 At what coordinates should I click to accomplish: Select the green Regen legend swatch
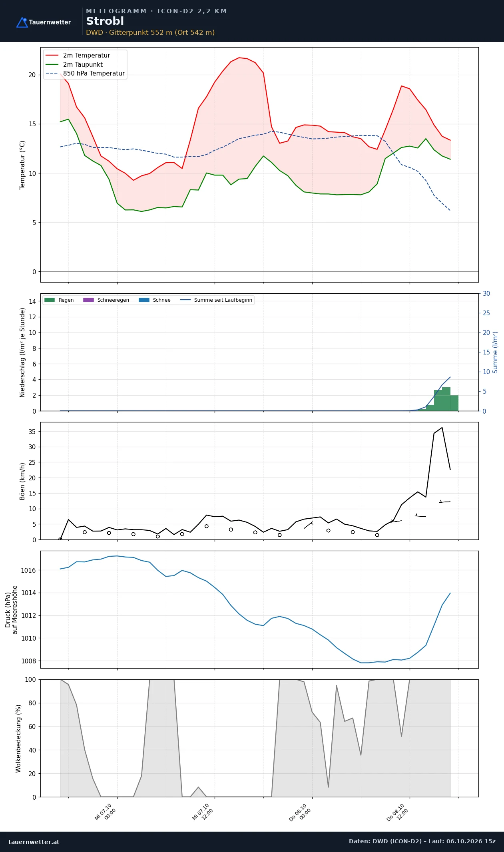[x=50, y=300]
